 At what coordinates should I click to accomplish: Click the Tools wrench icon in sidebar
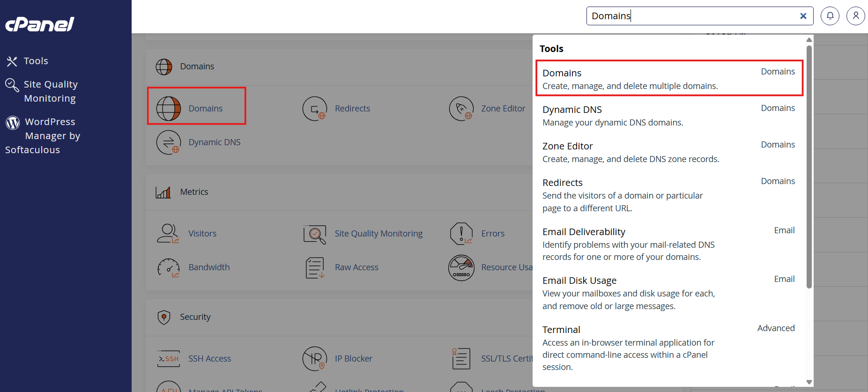pyautogui.click(x=12, y=61)
